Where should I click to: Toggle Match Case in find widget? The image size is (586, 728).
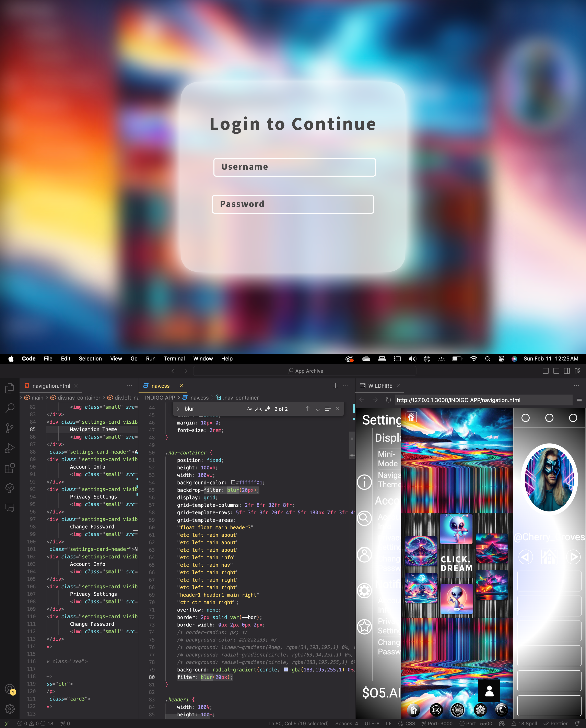250,409
